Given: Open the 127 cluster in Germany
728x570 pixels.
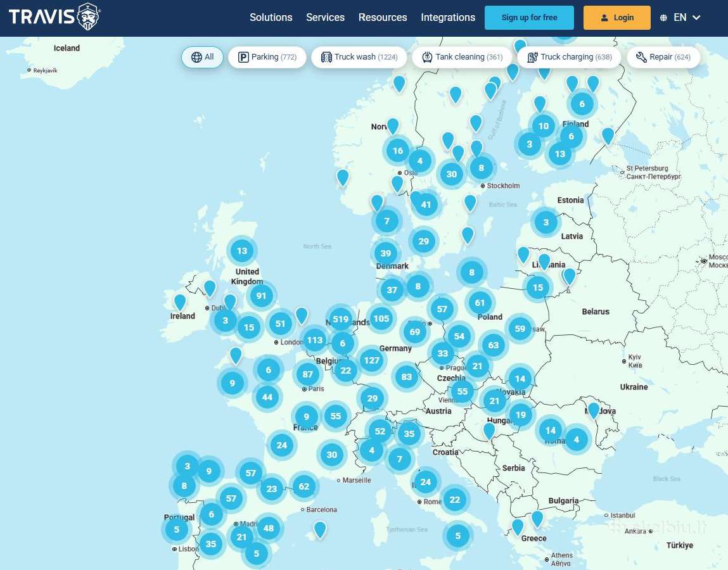Looking at the screenshot, I should 371,360.
